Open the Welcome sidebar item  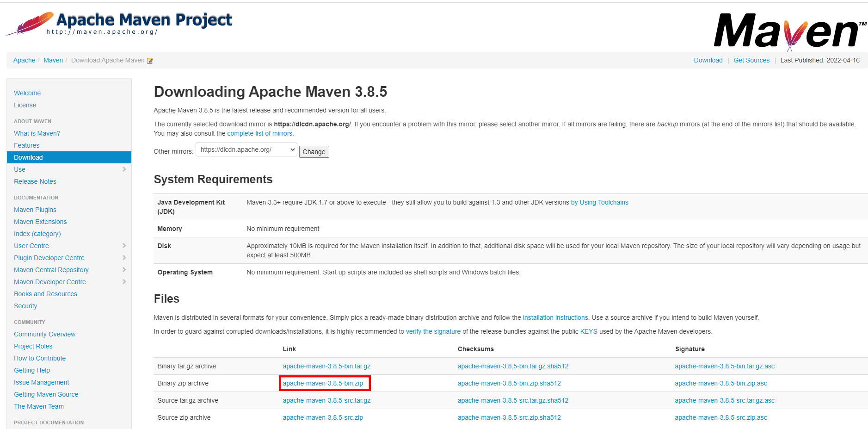point(27,93)
